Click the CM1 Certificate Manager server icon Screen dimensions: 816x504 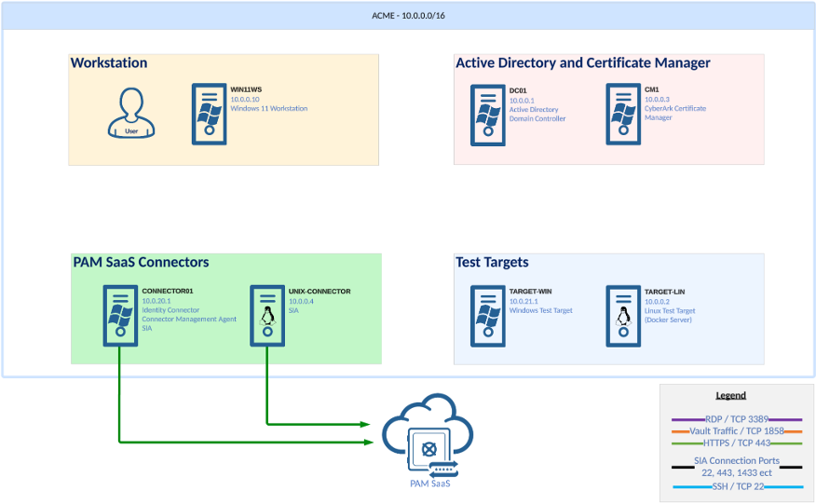[x=623, y=114]
